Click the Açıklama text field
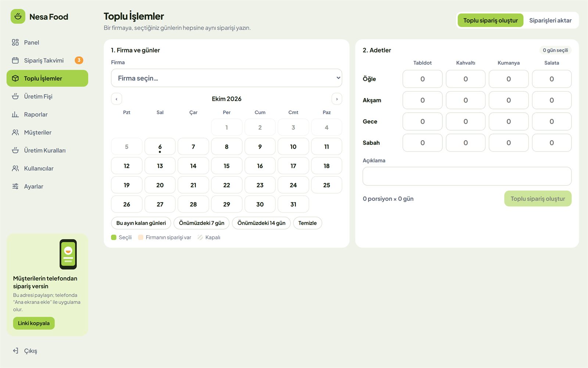This screenshot has height=368, width=588. 467,176
